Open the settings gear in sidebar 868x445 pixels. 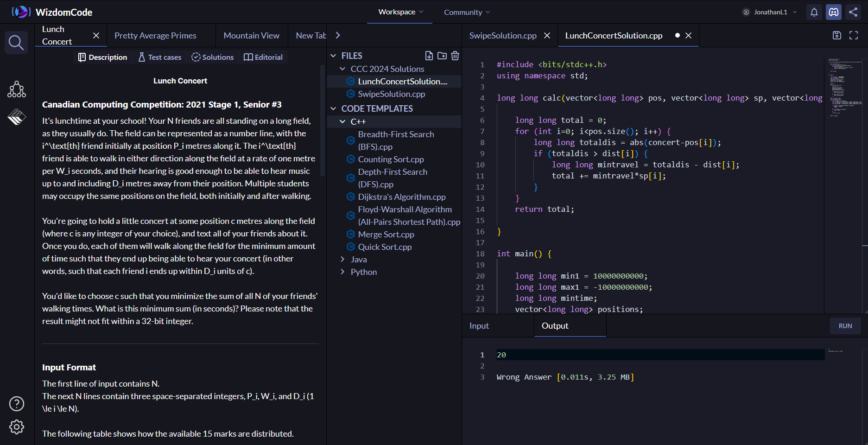tap(17, 427)
